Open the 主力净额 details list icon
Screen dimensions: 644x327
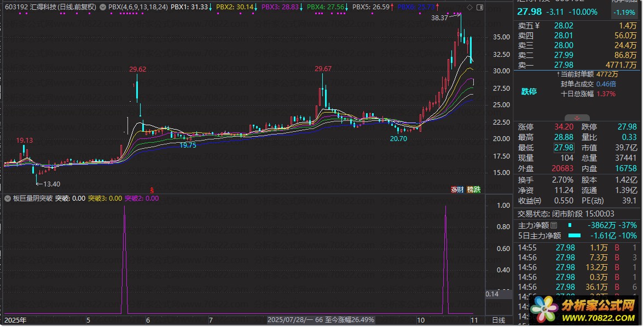click(554, 225)
